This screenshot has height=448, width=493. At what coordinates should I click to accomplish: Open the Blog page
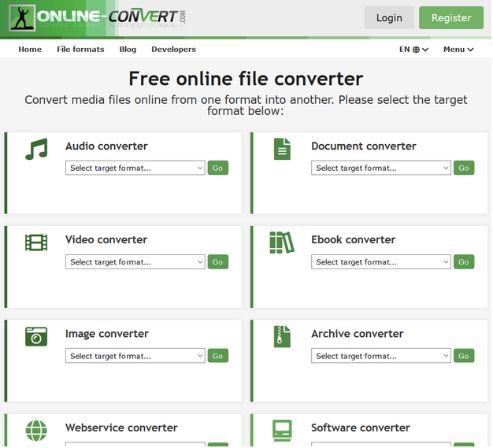pos(128,49)
